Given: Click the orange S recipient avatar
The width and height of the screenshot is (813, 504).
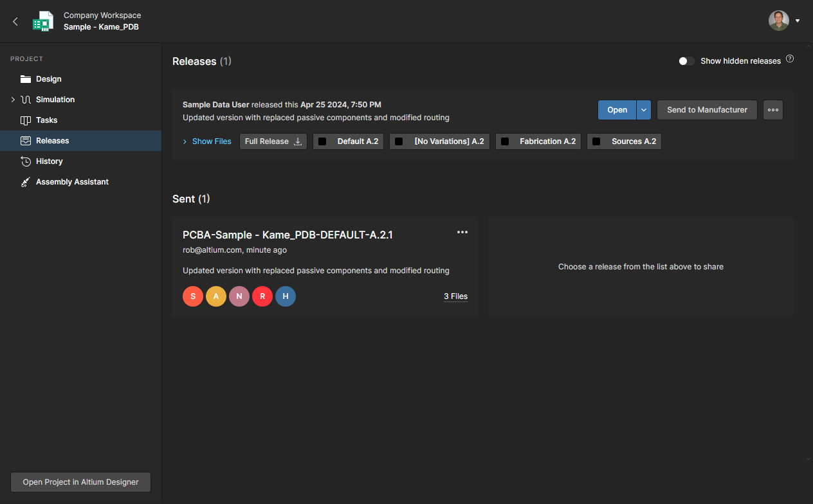Looking at the screenshot, I should pos(193,296).
